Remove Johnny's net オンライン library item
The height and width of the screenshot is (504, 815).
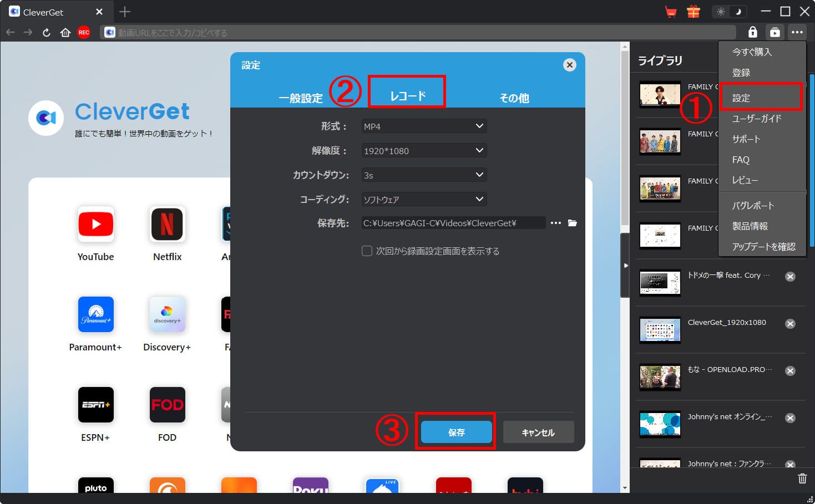[791, 418]
